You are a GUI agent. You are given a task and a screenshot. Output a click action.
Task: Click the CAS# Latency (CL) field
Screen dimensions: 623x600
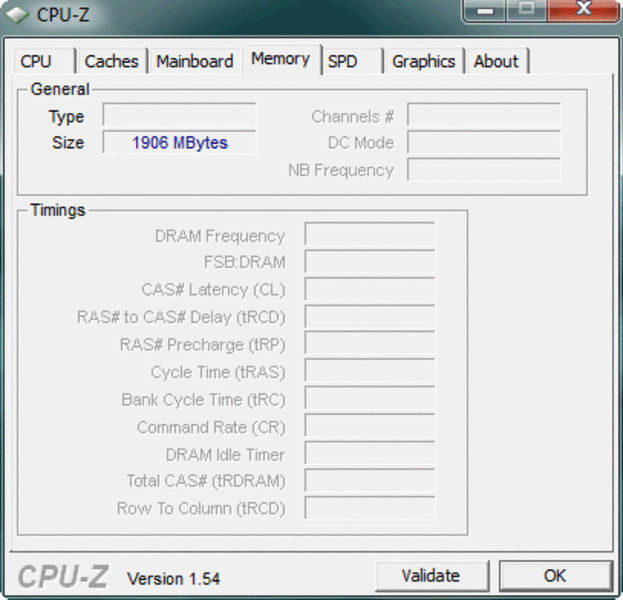coord(369,290)
